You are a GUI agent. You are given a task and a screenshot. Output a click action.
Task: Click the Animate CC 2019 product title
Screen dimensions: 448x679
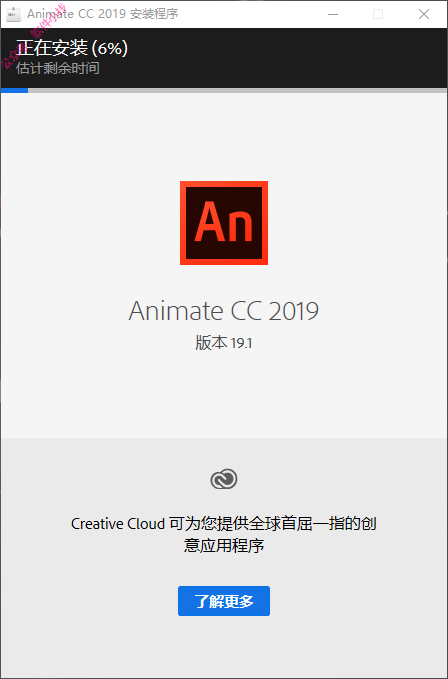pyautogui.click(x=224, y=310)
